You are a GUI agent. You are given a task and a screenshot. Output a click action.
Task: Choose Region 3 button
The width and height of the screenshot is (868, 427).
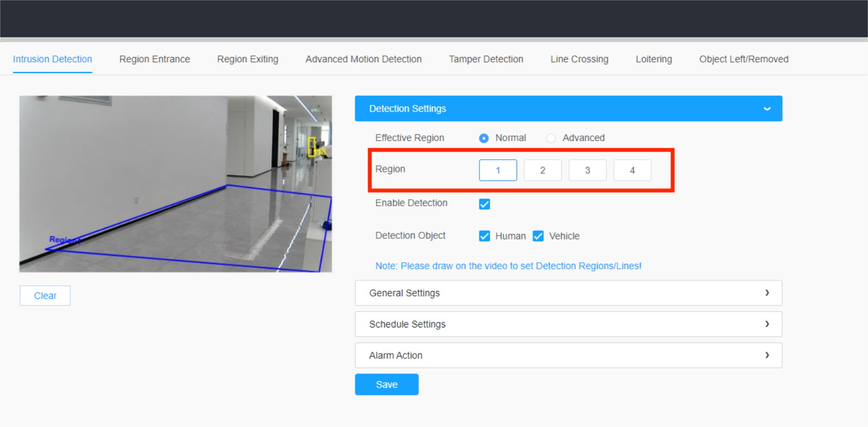pos(588,170)
